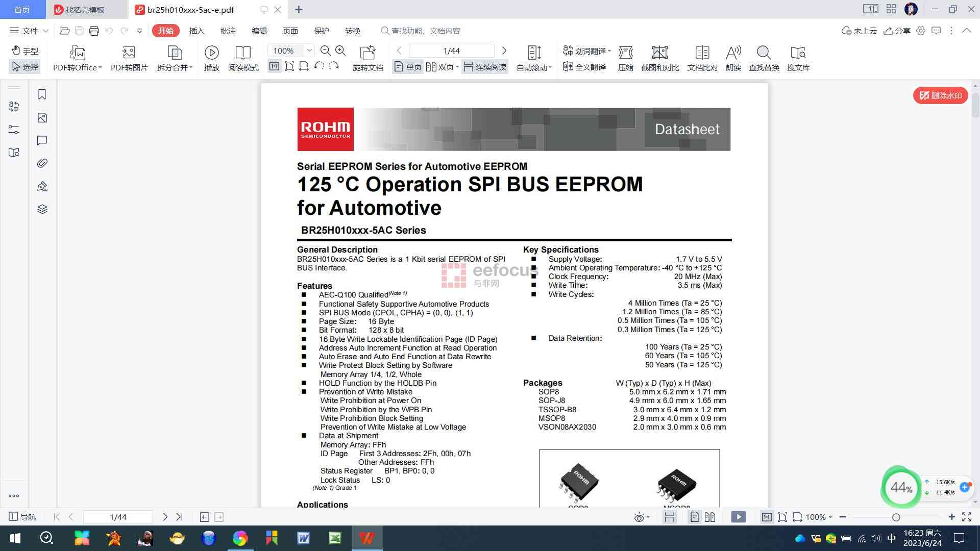980x551 pixels.
Task: Expand the 自动滚动 dropdown
Action: click(550, 67)
